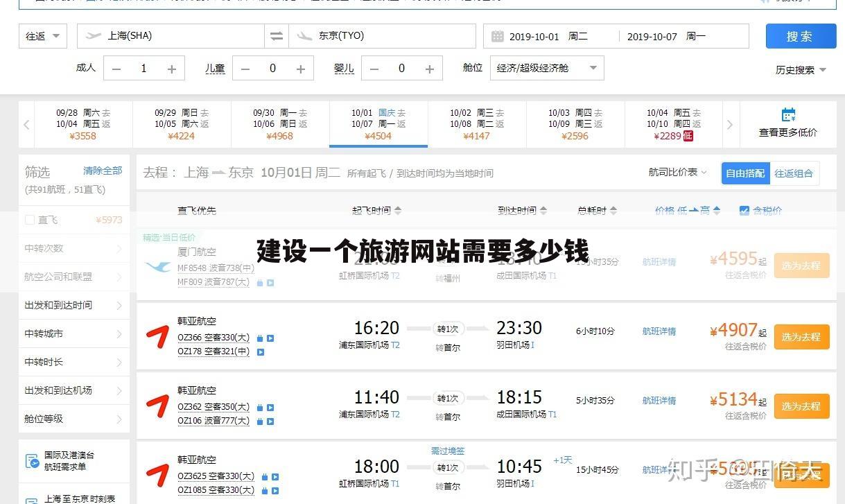This screenshot has width=845, height=504.
Task: Click destination city field 东京(TYO)
Action: point(382,36)
